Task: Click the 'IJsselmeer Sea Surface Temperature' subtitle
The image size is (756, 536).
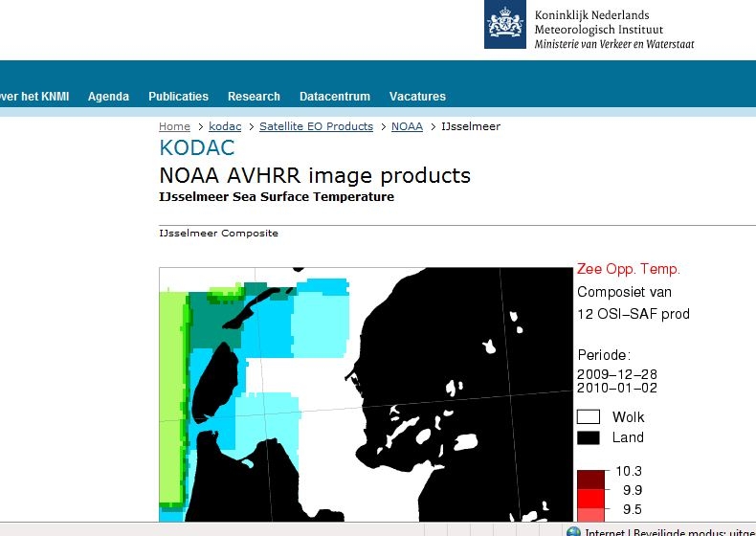Action: pos(277,197)
